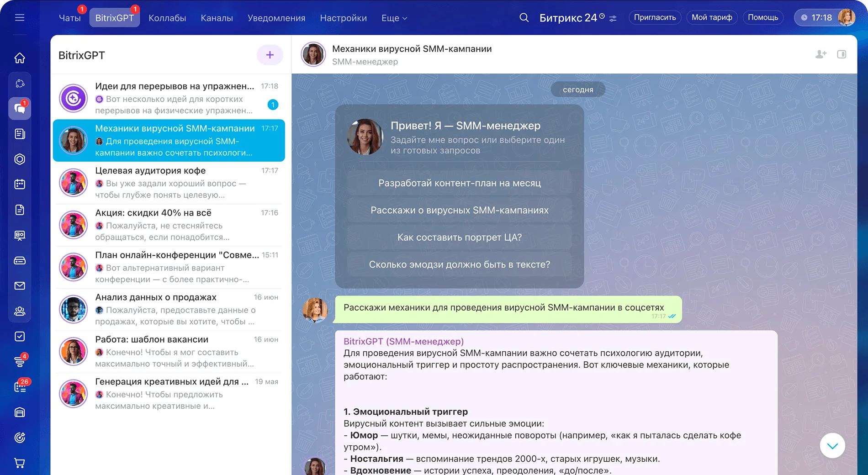Click the add participant icon in chat header
Image resolution: width=868 pixels, height=475 pixels.
click(x=821, y=54)
